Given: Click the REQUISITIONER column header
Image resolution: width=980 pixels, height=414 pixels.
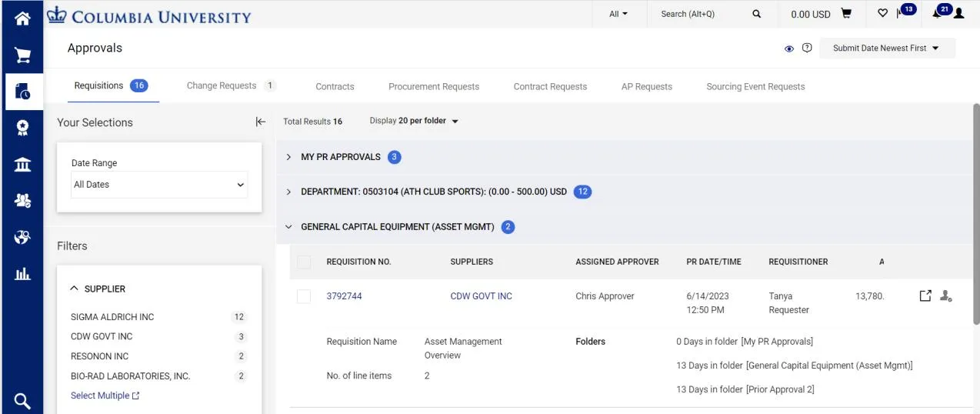Looking at the screenshot, I should (x=798, y=262).
